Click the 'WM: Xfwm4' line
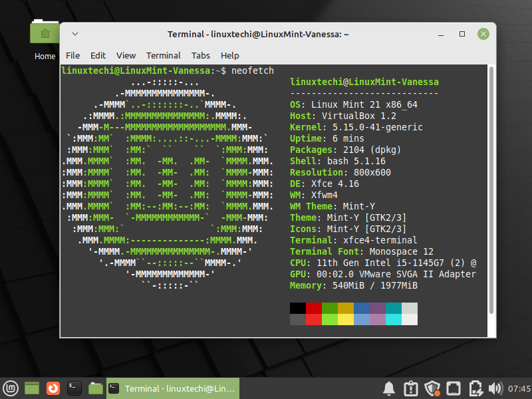 (314, 195)
